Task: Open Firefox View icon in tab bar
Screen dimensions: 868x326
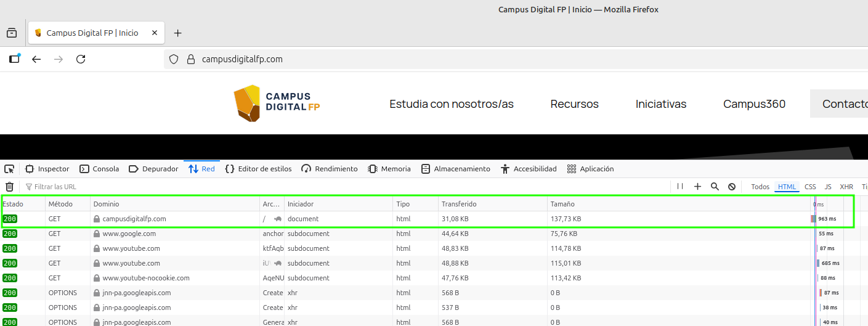Action: click(12, 33)
